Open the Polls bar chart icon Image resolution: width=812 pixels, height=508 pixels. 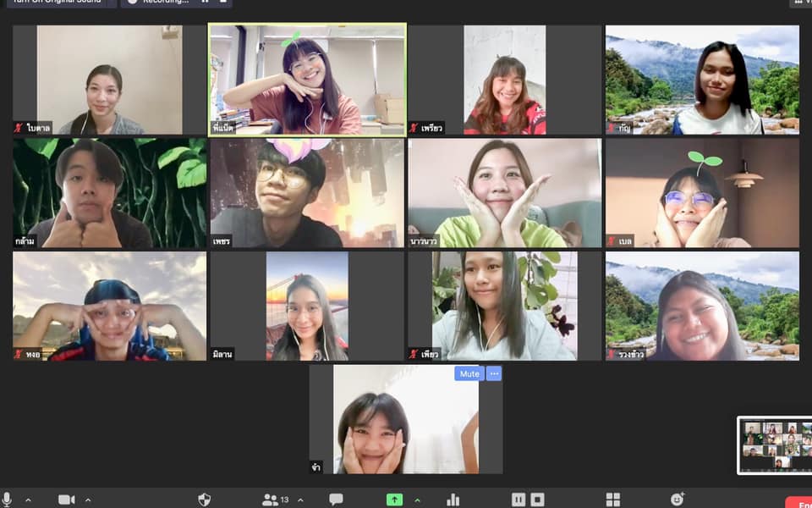[453, 500]
